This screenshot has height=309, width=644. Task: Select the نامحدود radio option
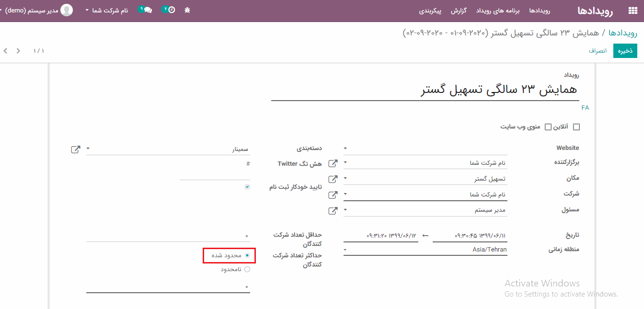click(247, 269)
